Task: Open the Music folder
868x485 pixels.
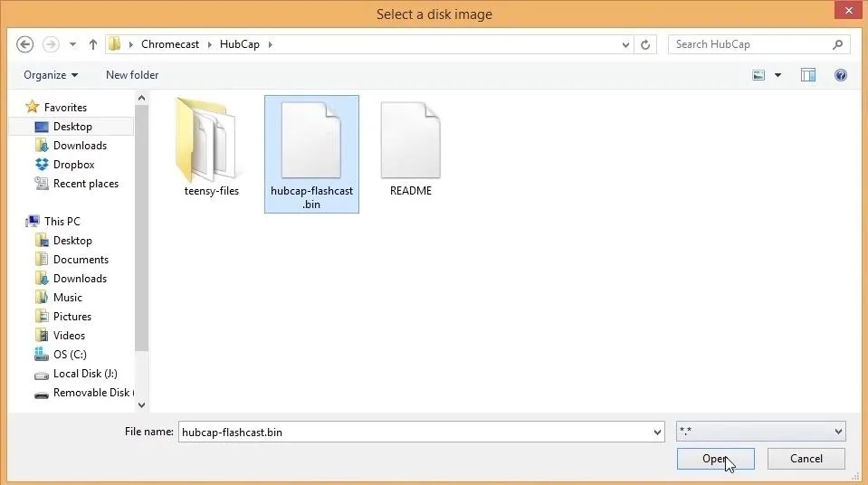Action: 68,298
